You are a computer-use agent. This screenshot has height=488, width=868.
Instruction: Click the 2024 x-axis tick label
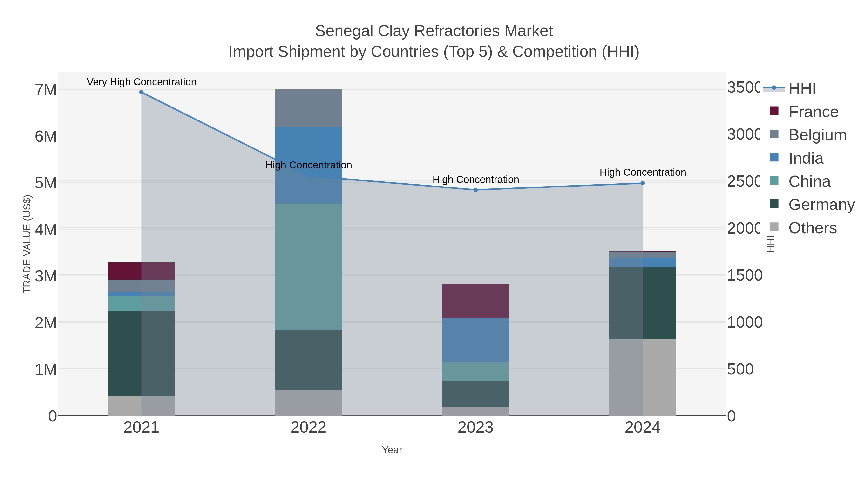643,428
